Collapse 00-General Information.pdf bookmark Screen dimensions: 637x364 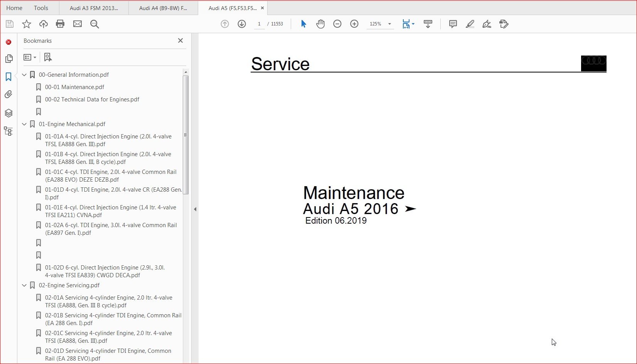coord(24,75)
